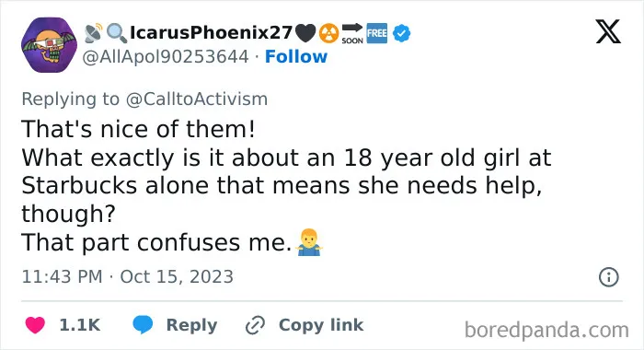Click the 1.1K likes count
This screenshot has height=350, width=644.
click(80, 325)
